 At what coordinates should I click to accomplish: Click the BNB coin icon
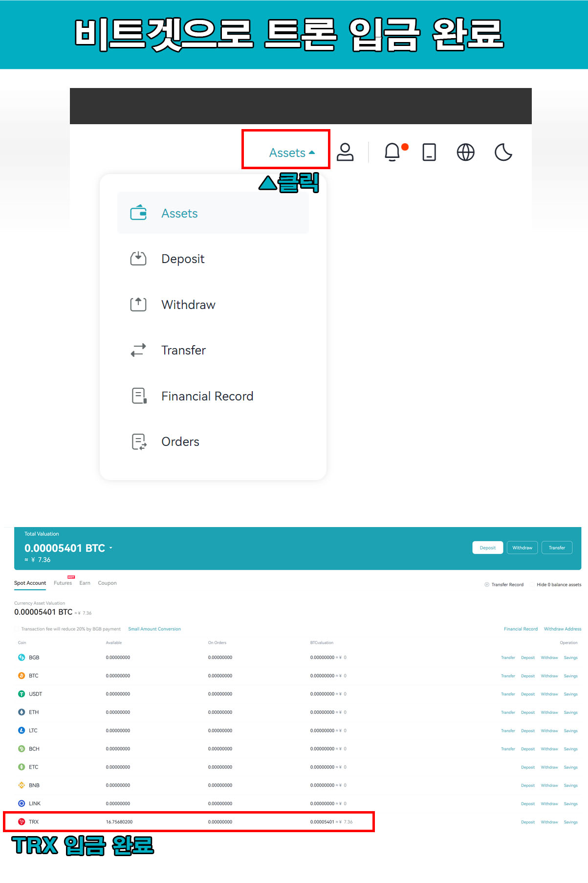coord(22,785)
